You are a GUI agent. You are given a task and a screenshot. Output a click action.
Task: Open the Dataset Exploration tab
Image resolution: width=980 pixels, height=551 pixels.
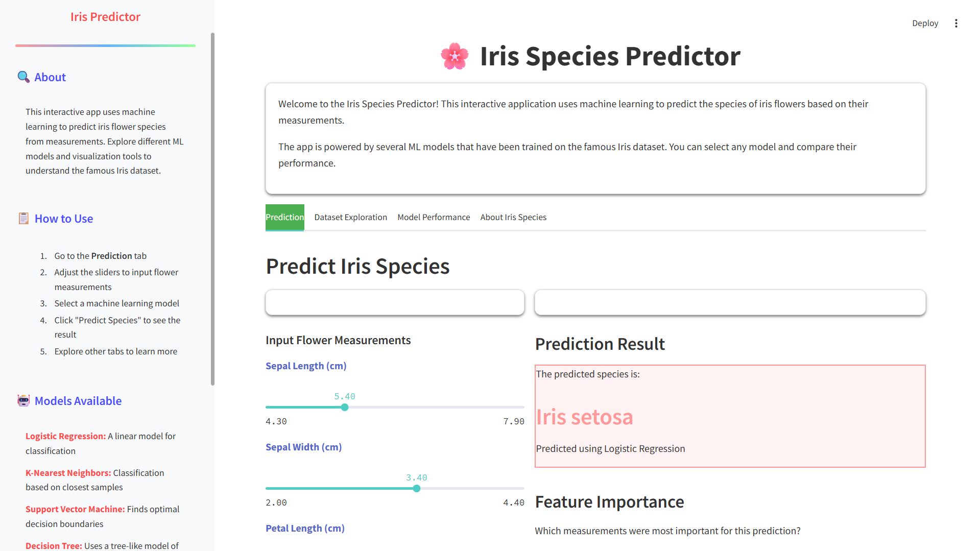pos(351,218)
